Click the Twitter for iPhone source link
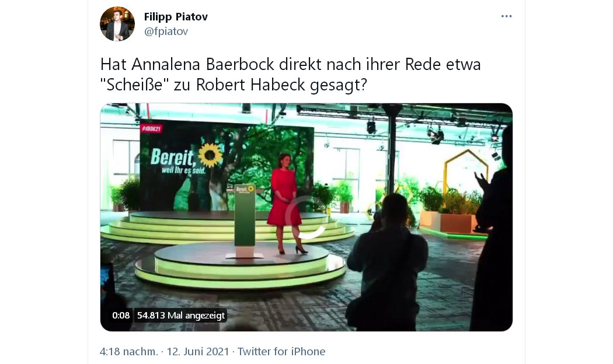The width and height of the screenshot is (613, 364). point(281,351)
